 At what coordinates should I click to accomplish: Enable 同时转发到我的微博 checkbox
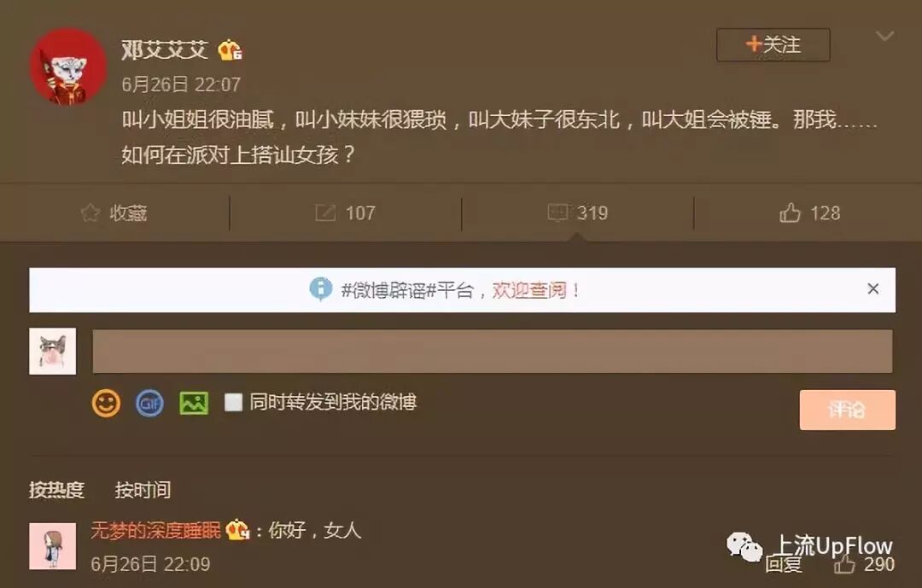click(x=233, y=402)
